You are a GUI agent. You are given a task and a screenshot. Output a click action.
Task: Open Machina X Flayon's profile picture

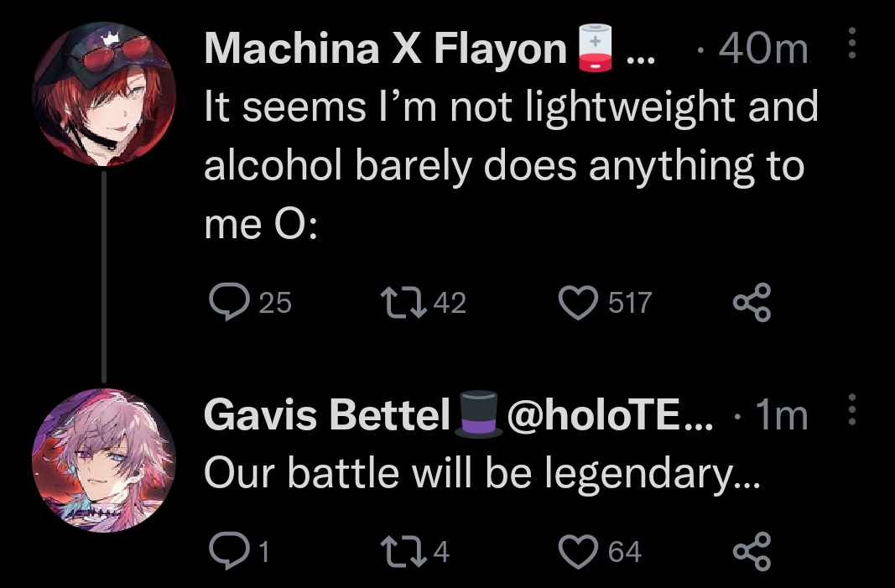pyautogui.click(x=103, y=92)
